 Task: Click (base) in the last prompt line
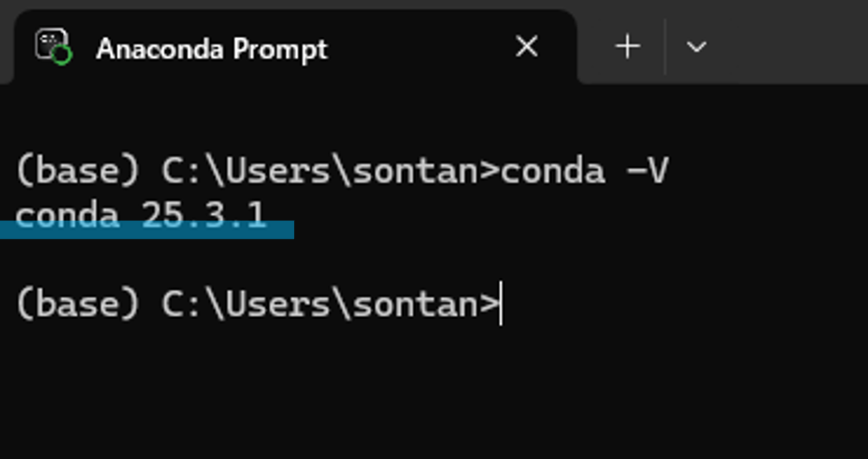77,303
